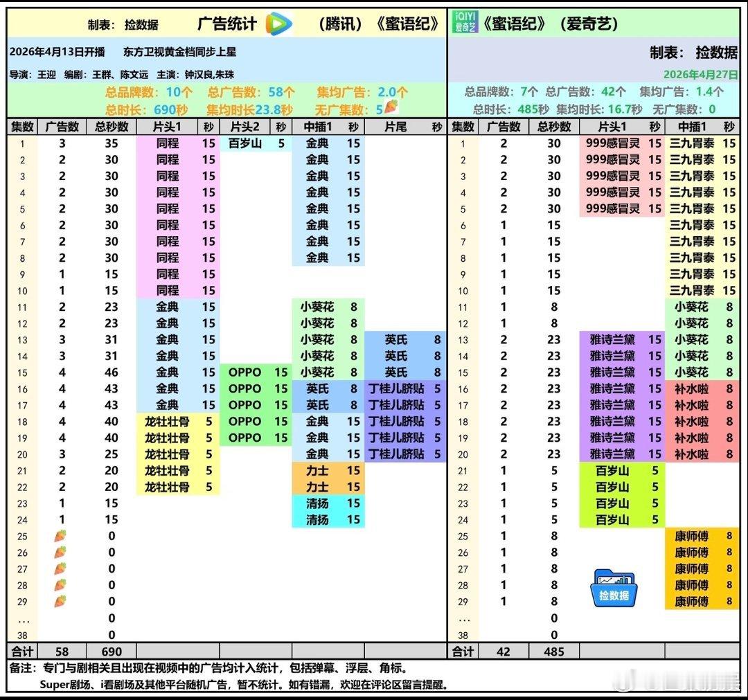
Task: Select 康师傅 in iQIYI episode 25 row
Action: click(x=692, y=536)
